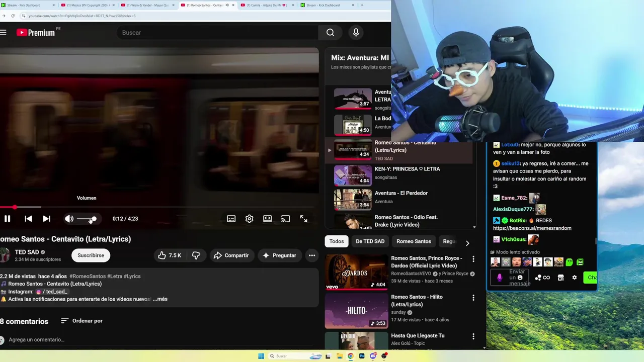The width and height of the screenshot is (644, 362).
Task: Click the browser address bar URL
Action: [x=82, y=16]
